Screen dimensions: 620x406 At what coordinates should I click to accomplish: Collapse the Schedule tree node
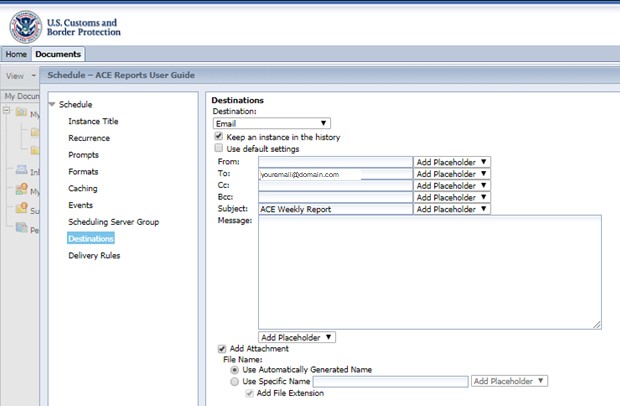click(52, 104)
